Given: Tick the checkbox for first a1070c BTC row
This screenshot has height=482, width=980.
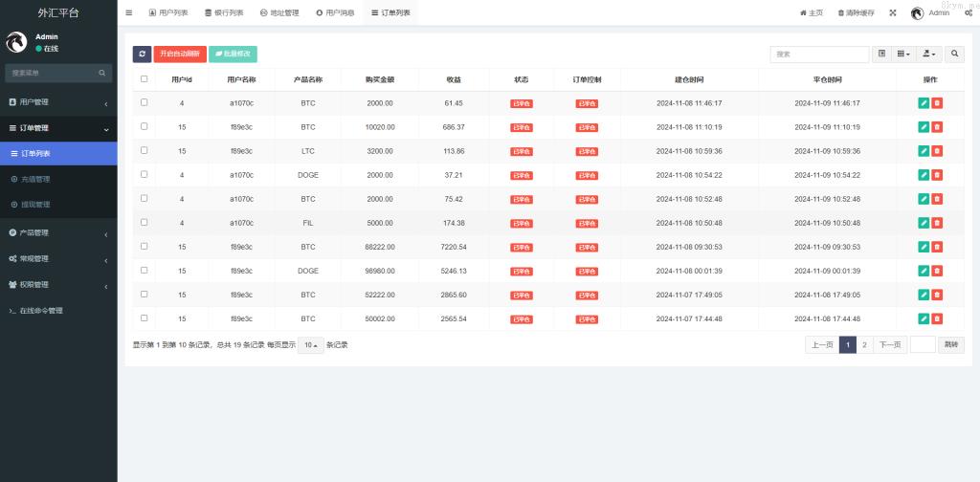Looking at the screenshot, I should (x=144, y=102).
